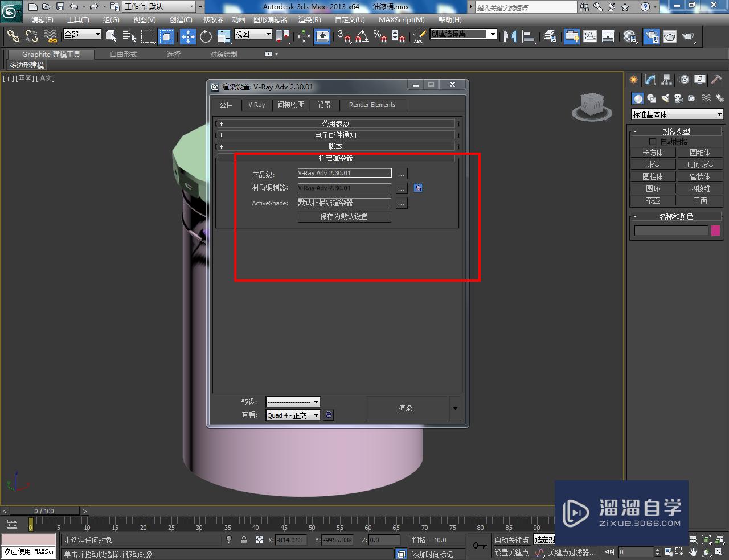Open the Hierarchy panel tab icon
The height and width of the screenshot is (560, 729).
point(666,80)
